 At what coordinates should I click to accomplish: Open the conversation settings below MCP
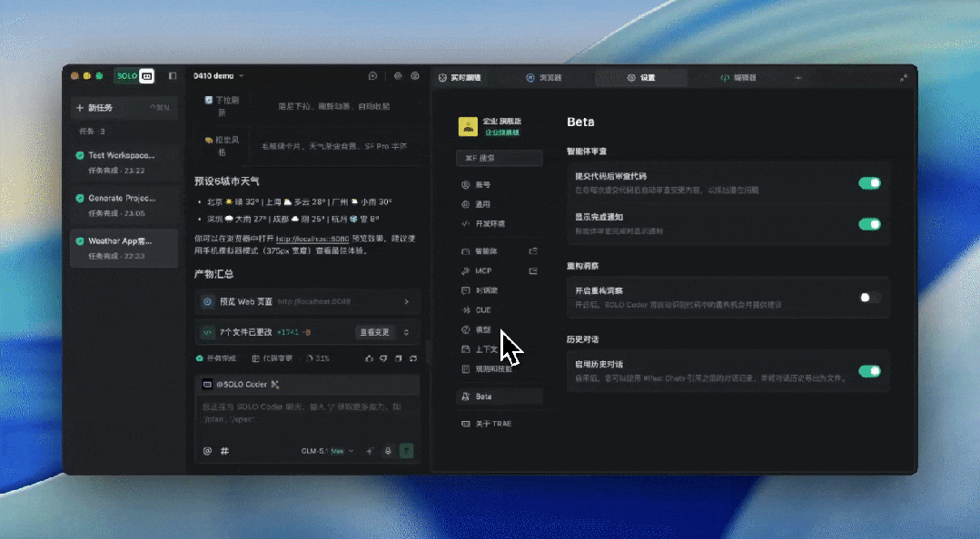click(500, 290)
